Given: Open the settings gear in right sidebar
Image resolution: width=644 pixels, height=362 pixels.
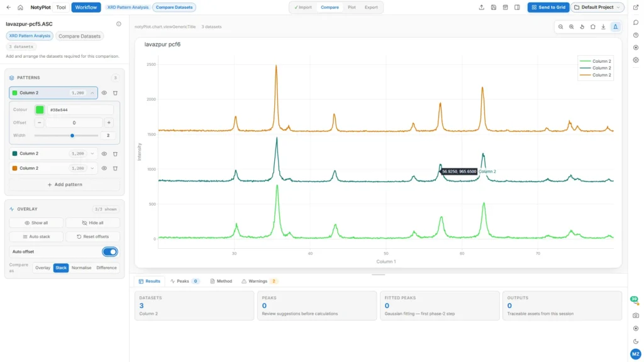Looking at the screenshot, I should click(x=636, y=60).
